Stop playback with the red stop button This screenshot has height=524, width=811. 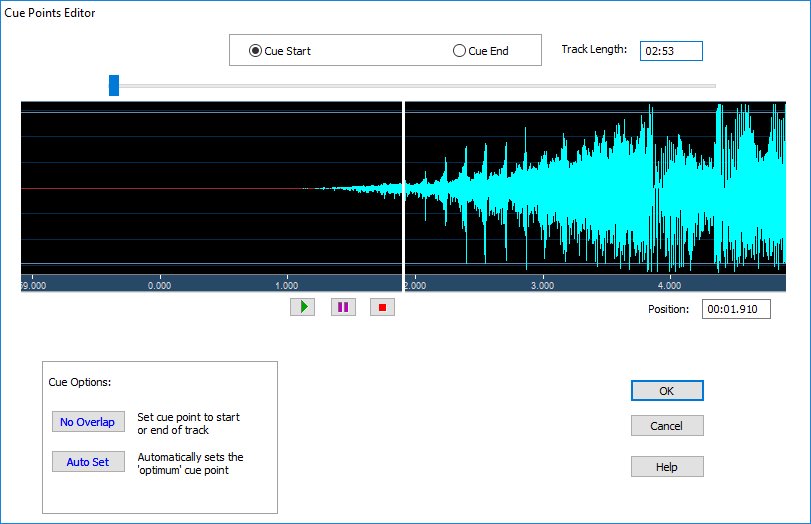pos(382,307)
